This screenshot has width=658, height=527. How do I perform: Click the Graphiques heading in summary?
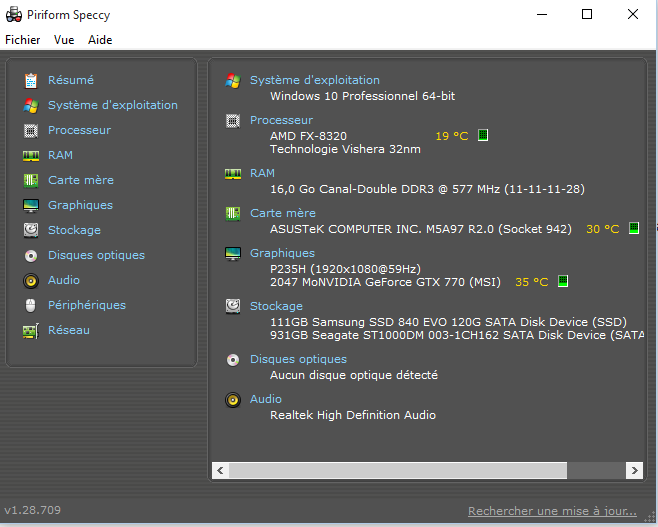coord(282,253)
